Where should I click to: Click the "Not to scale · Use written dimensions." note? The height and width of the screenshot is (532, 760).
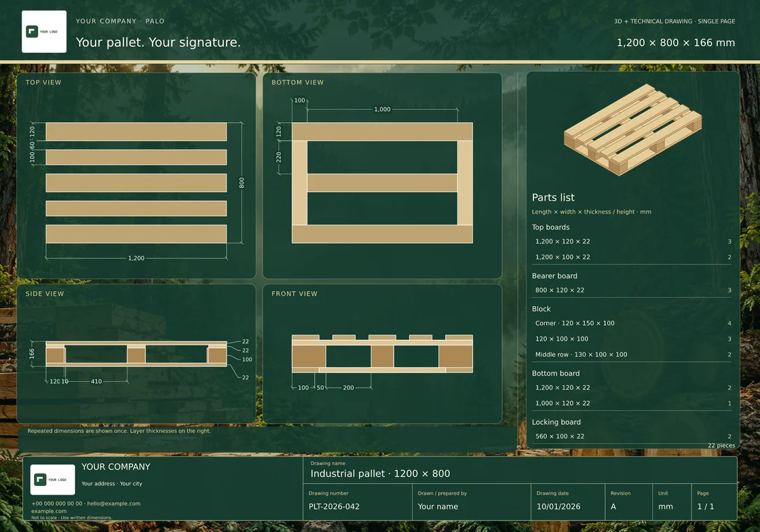pyautogui.click(x=72, y=518)
